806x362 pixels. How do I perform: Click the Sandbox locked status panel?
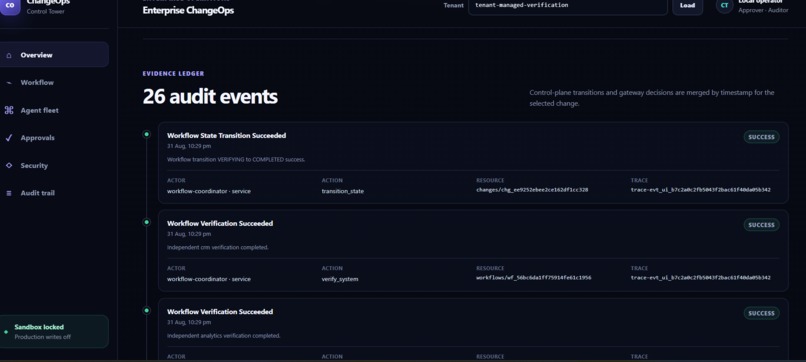(54, 332)
